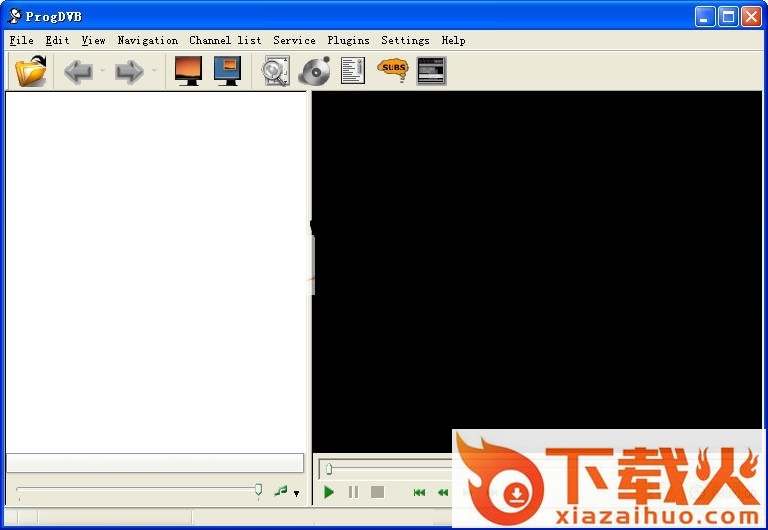768x530 pixels.
Task: Open the Help menu
Action: point(453,40)
